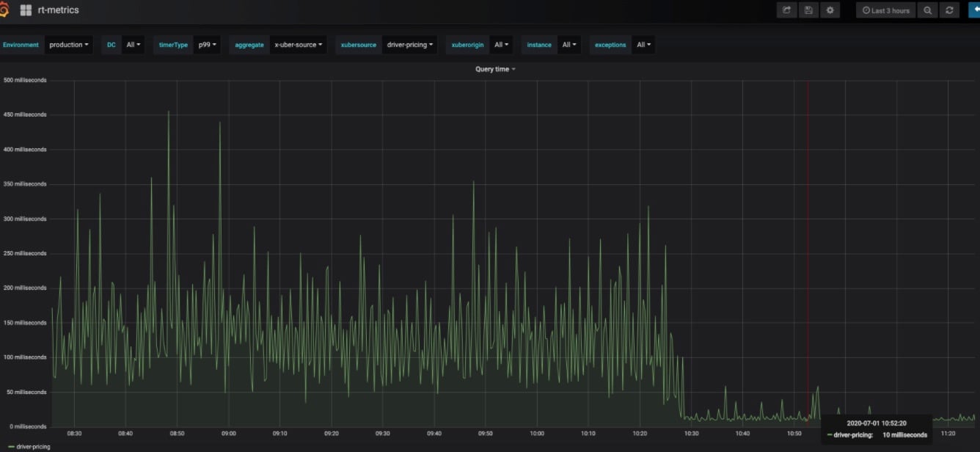Click the driver-pricing green legend color line
The image size is (980, 452).
pyautogui.click(x=10, y=446)
